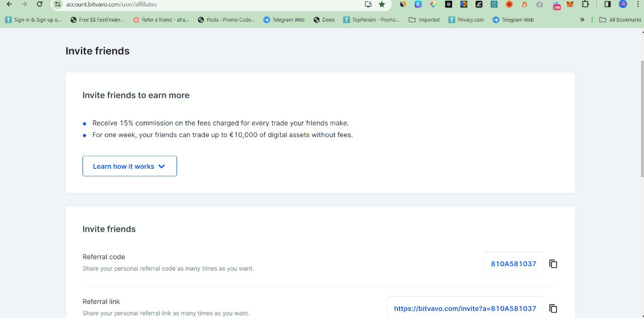Viewport: 644px width, 318px height.
Task: View site information for bitvavo.com
Action: click(58, 4)
